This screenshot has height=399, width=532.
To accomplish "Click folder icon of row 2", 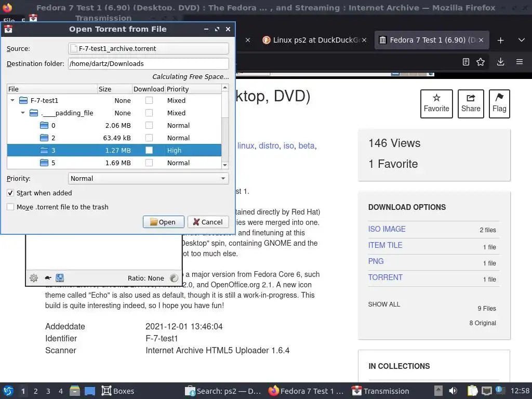I will (44, 138).
